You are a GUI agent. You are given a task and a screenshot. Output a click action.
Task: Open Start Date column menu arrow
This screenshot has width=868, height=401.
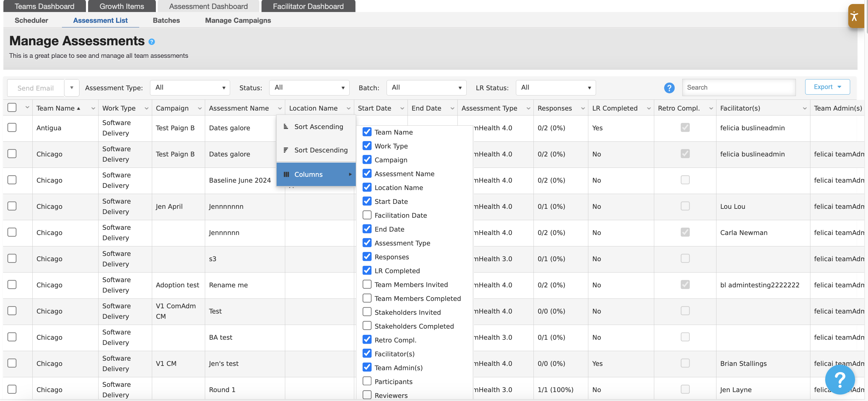coord(402,108)
